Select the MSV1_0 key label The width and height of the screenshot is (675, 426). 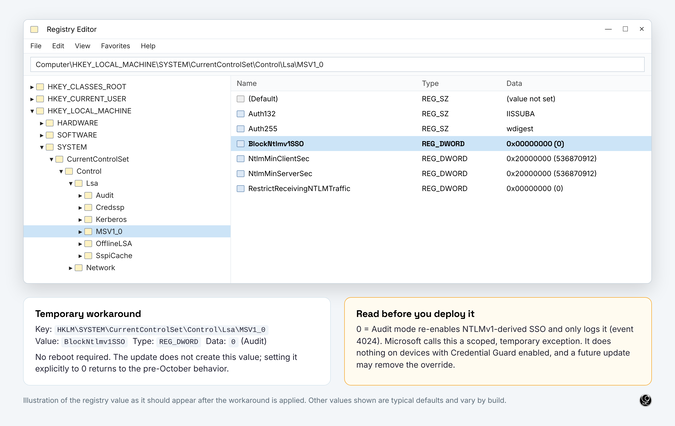tap(109, 231)
